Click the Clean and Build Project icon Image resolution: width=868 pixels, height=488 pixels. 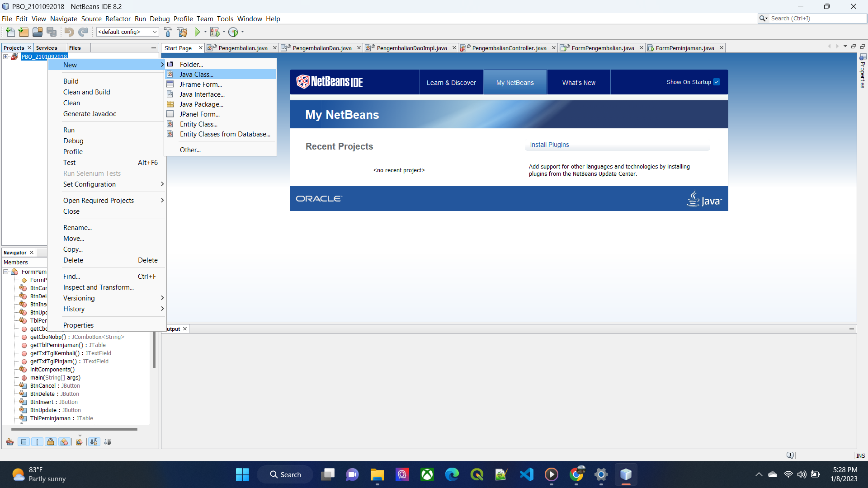(x=182, y=32)
